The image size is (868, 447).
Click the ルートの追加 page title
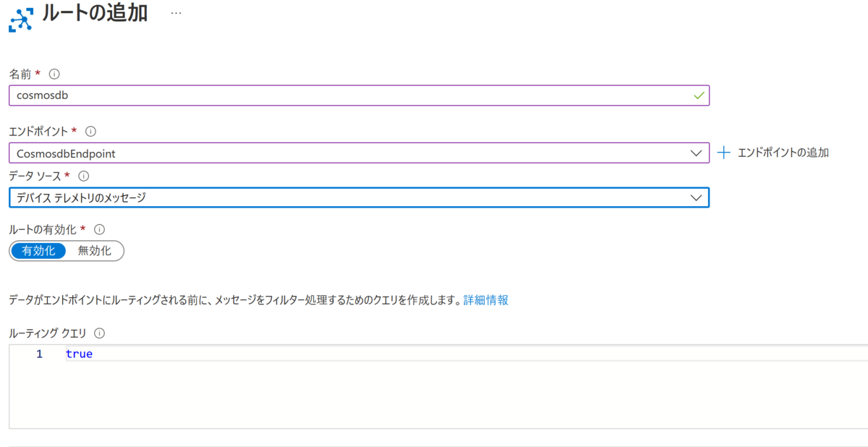coord(95,13)
